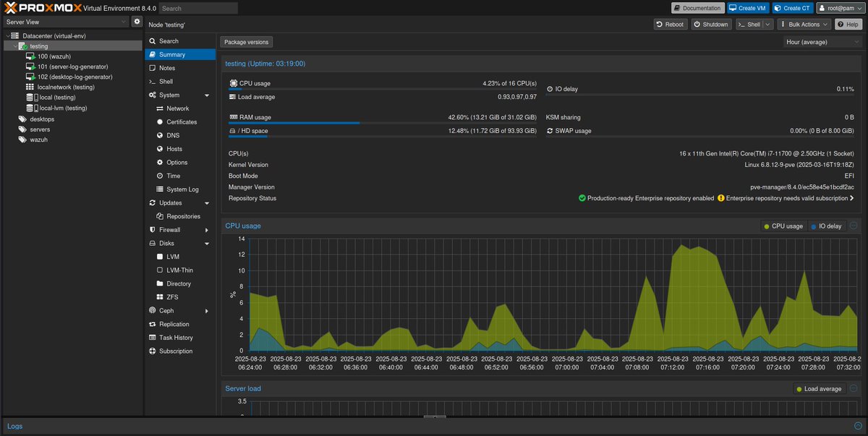Click the clock icon for Time

tap(160, 176)
